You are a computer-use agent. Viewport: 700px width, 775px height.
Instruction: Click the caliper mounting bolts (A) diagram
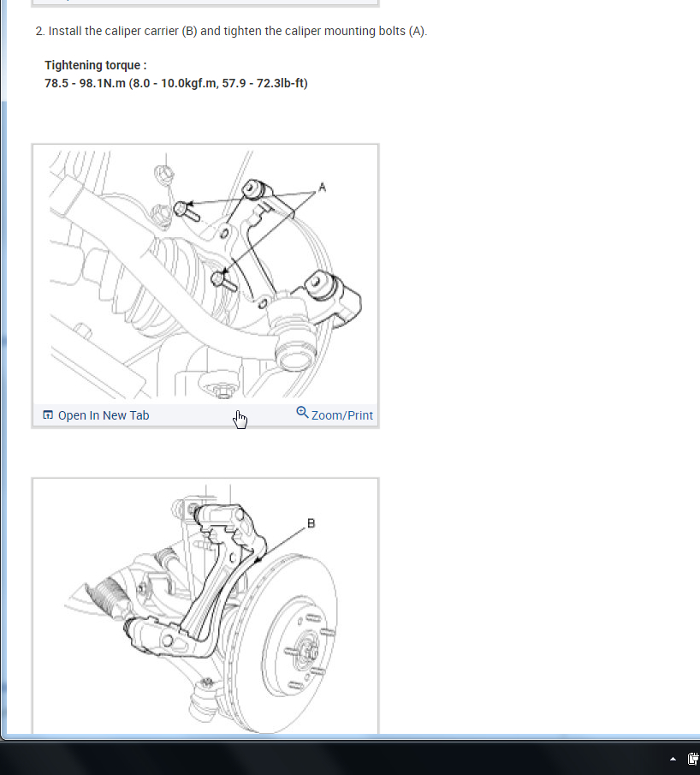point(205,274)
